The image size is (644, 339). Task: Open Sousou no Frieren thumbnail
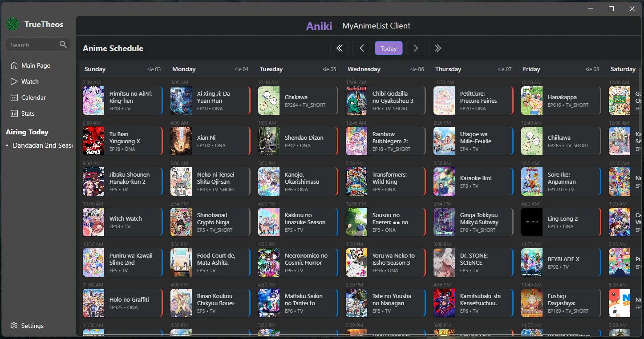click(356, 222)
